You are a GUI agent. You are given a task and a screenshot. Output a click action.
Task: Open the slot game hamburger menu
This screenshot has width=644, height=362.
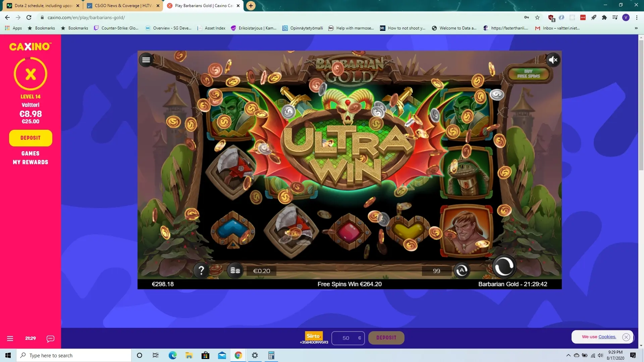[146, 60]
